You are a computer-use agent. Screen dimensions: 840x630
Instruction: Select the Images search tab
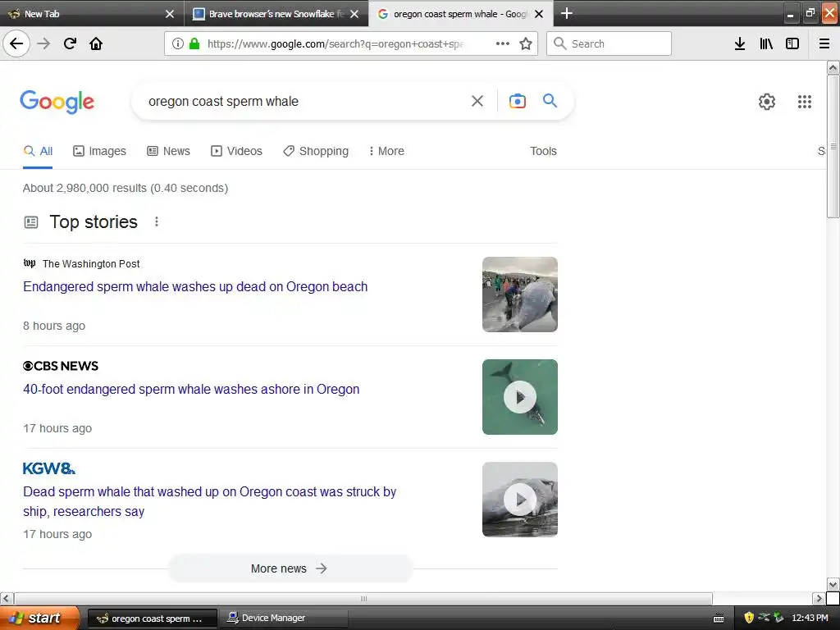pos(99,151)
